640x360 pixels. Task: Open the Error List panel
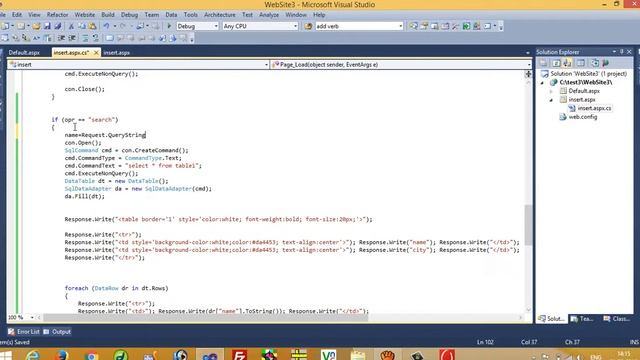tap(24, 332)
